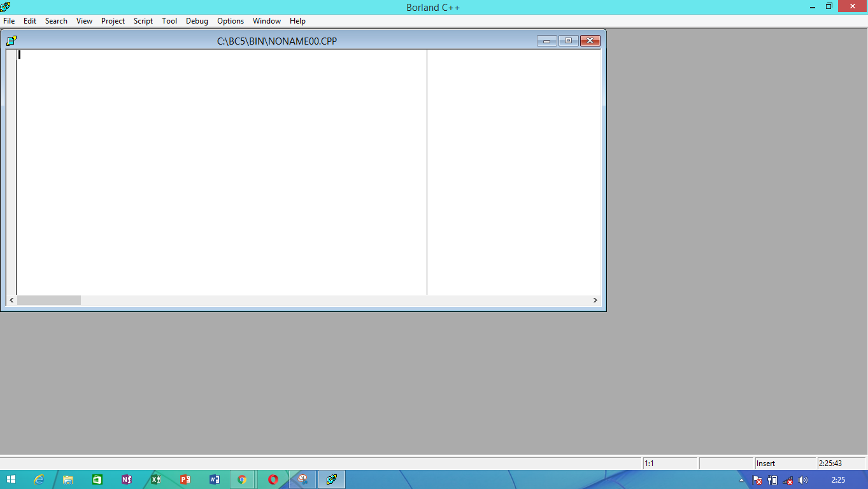Open the Start menu
The image size is (868, 489).
(x=10, y=479)
